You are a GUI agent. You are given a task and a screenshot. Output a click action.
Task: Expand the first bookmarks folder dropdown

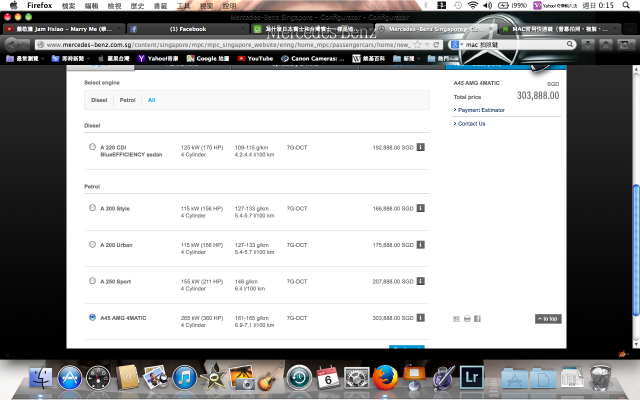click(x=42, y=58)
